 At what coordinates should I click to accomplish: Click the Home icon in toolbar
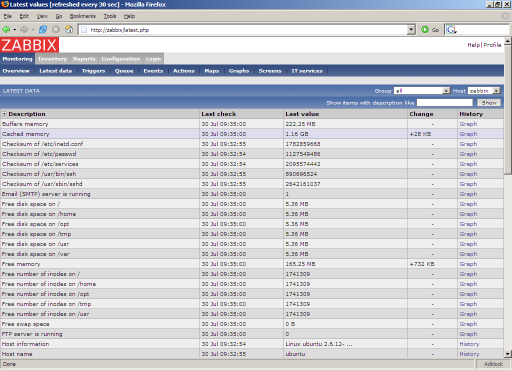click(x=69, y=30)
